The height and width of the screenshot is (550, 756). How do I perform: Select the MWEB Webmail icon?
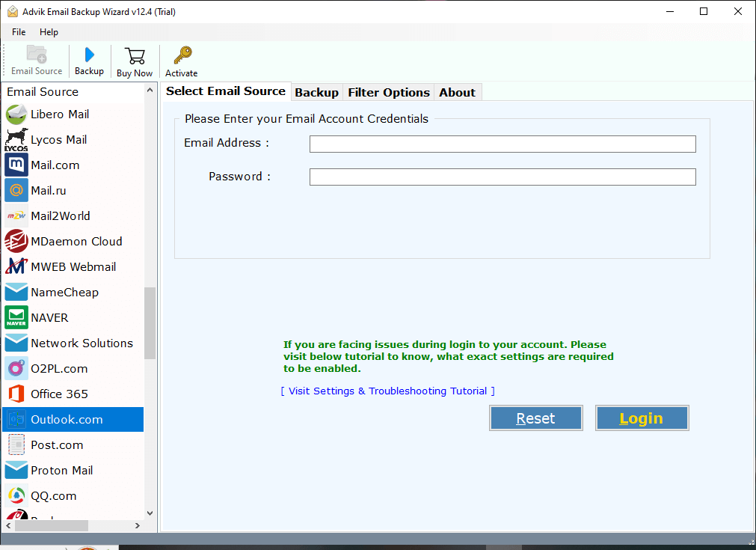click(x=16, y=267)
